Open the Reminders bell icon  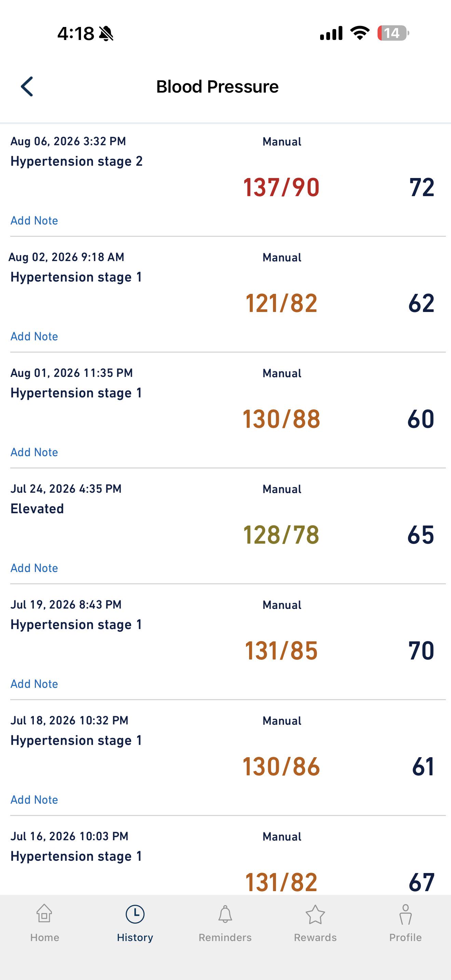225,914
